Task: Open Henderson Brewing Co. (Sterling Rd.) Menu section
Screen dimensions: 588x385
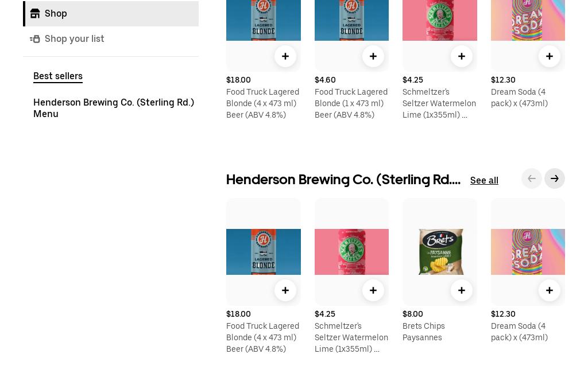Action: [x=114, y=108]
